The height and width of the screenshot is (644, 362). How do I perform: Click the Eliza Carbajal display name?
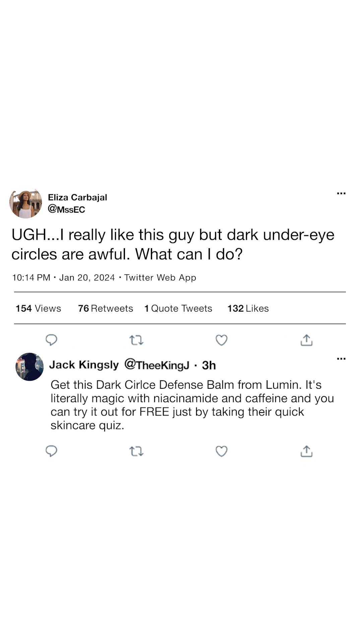tap(77, 197)
